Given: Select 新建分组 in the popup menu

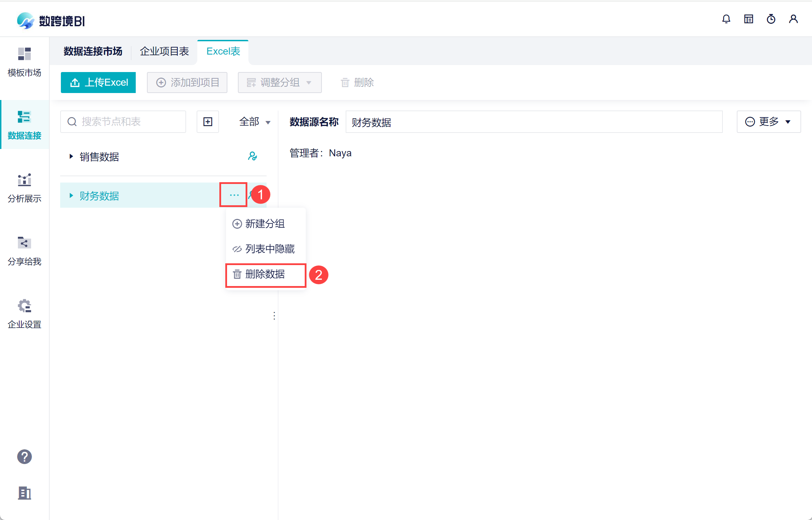Looking at the screenshot, I should tap(265, 224).
